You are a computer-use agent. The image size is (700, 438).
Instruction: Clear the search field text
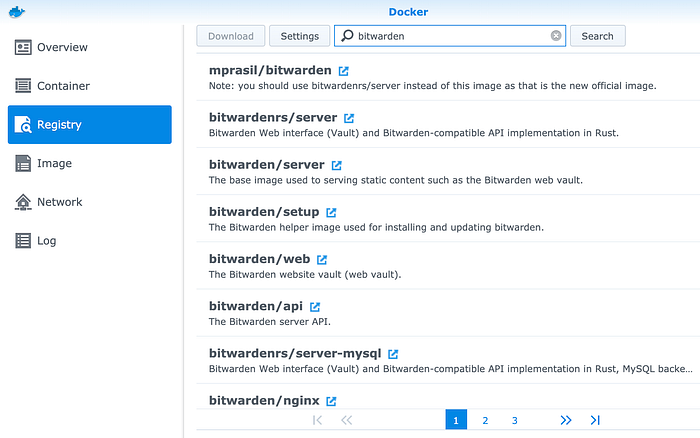point(556,36)
